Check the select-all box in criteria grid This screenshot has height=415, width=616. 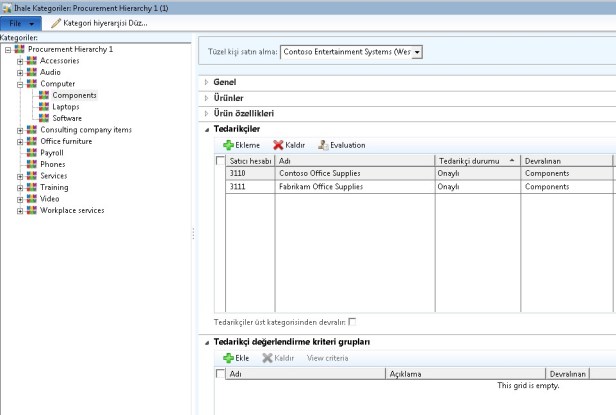click(x=221, y=373)
